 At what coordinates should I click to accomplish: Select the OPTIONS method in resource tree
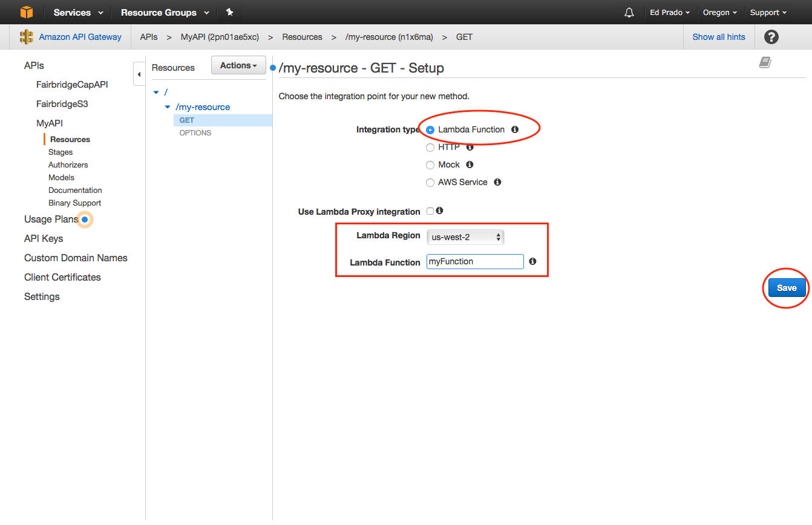pyautogui.click(x=195, y=133)
